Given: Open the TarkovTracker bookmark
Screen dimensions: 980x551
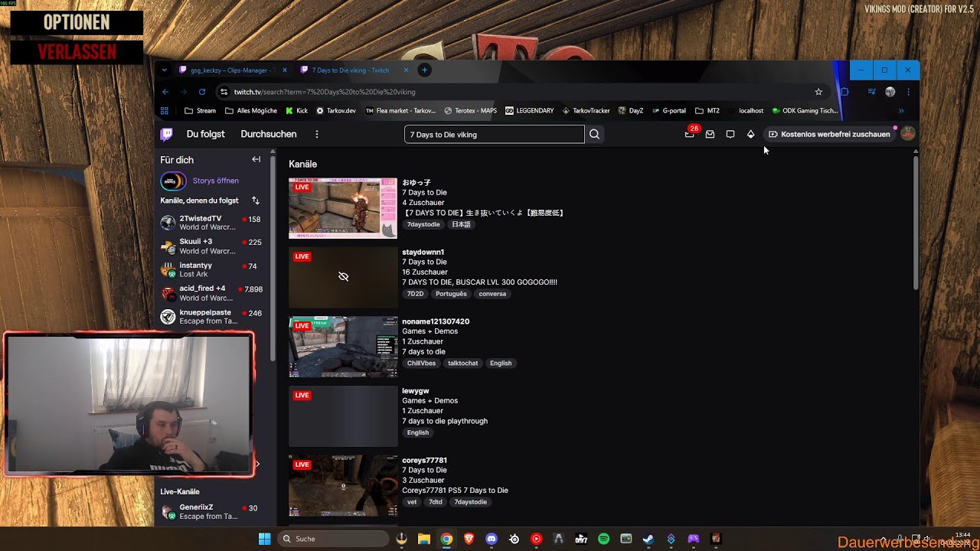Looking at the screenshot, I should pyautogui.click(x=586, y=111).
